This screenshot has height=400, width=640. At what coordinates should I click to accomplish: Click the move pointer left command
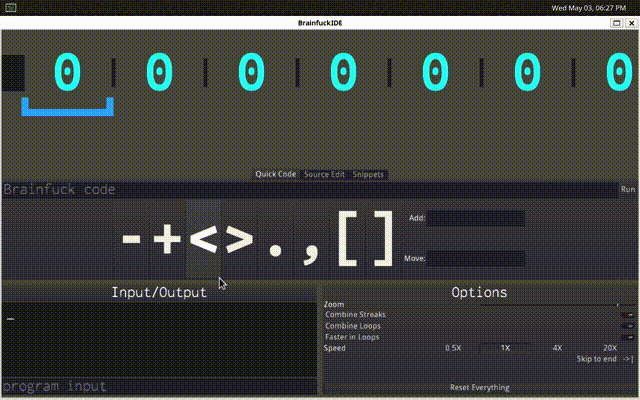click(x=203, y=239)
